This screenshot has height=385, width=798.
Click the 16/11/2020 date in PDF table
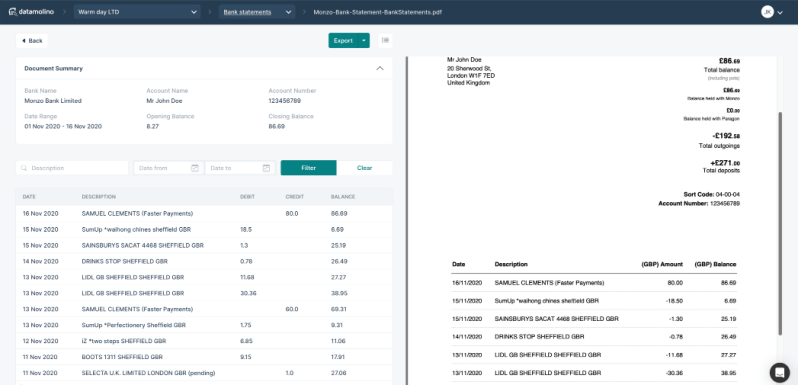[x=466, y=283]
